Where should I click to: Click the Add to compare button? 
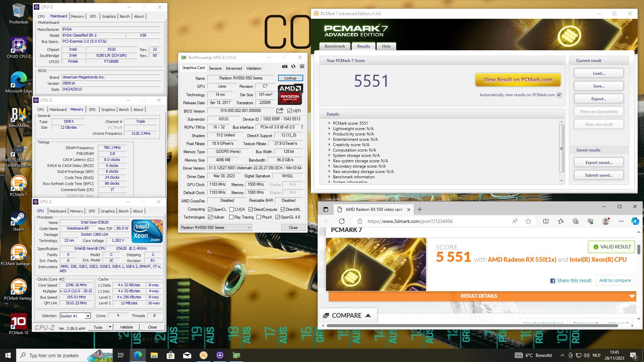coord(615,281)
